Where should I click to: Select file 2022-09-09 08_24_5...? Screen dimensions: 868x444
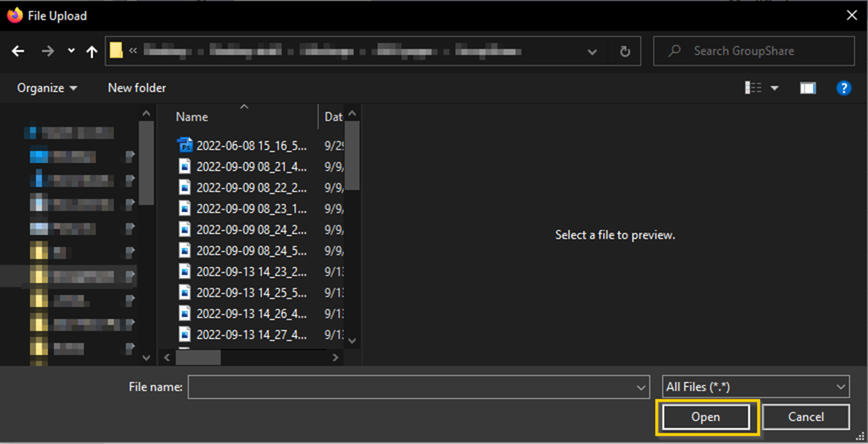coord(251,250)
